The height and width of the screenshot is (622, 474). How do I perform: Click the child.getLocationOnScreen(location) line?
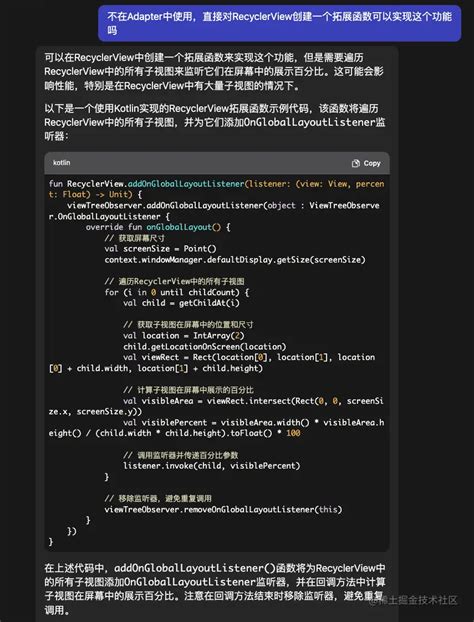(205, 346)
